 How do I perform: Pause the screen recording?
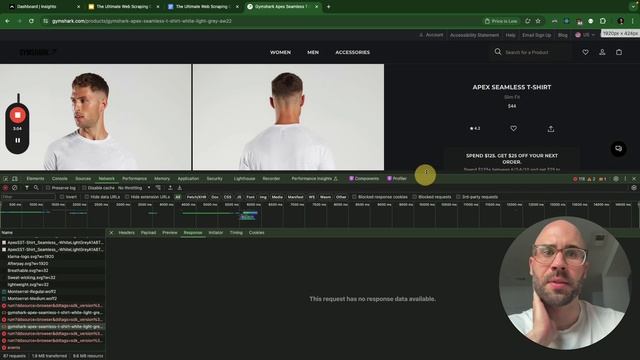click(x=18, y=140)
